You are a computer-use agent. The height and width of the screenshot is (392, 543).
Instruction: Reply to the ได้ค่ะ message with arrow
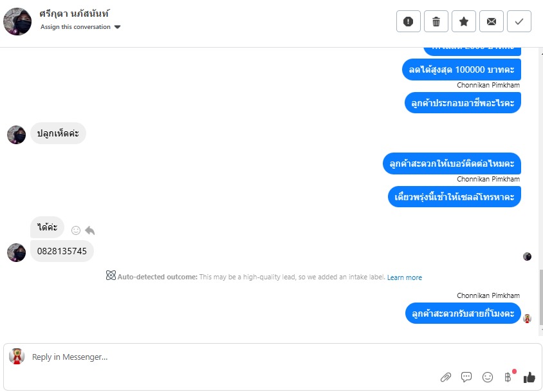click(89, 230)
